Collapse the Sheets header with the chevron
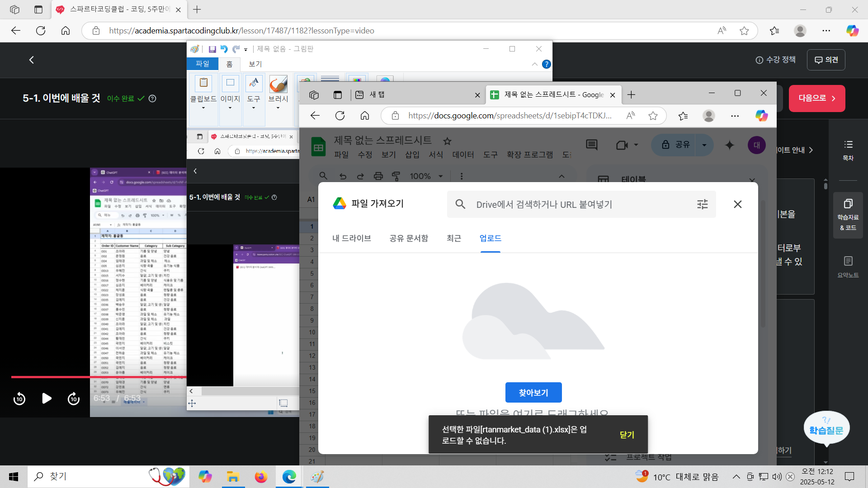868x488 pixels. point(562,176)
